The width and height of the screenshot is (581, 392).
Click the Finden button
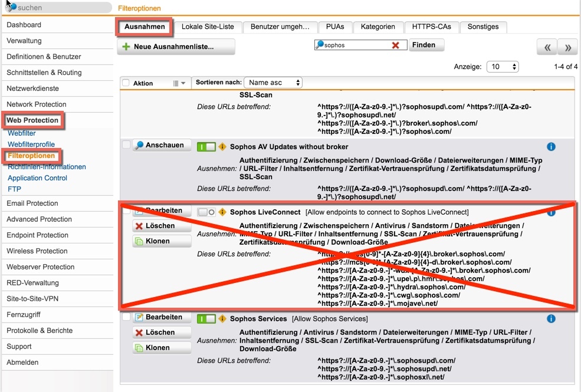pos(426,45)
